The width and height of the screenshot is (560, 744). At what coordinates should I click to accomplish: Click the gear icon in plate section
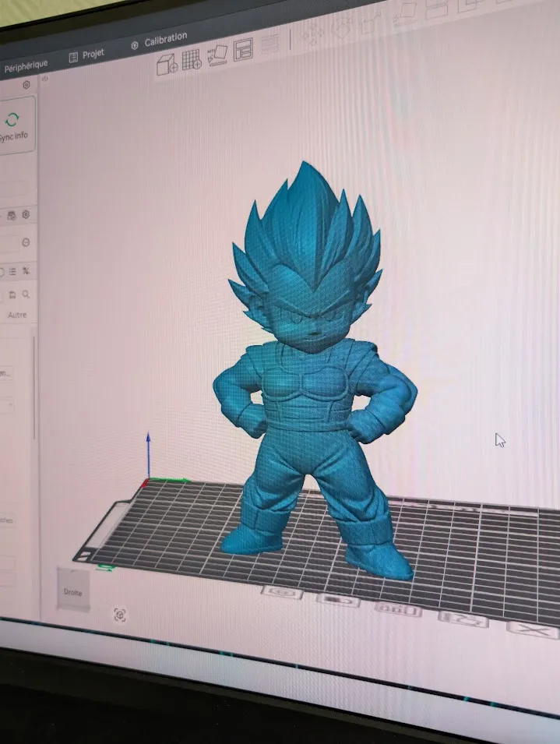click(26, 214)
